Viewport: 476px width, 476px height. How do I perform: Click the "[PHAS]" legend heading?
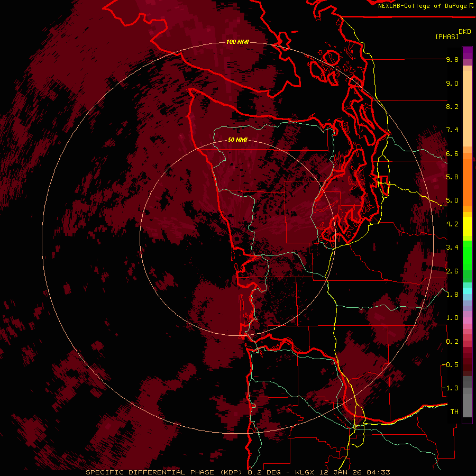[x=447, y=36]
